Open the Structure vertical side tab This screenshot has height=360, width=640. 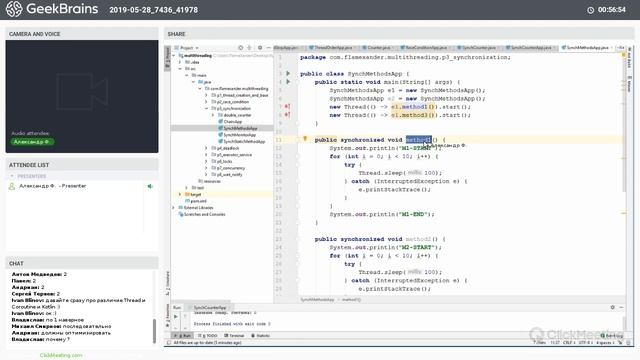click(167, 282)
